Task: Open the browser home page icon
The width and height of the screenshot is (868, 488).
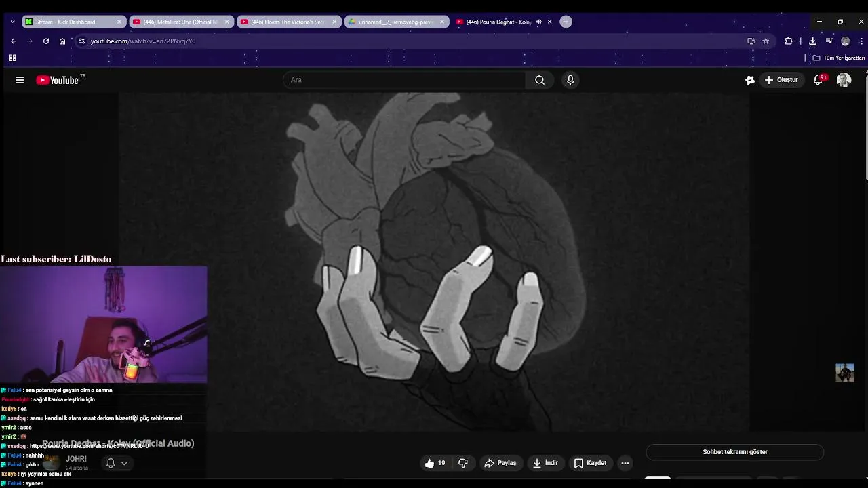Action: pyautogui.click(x=62, y=41)
